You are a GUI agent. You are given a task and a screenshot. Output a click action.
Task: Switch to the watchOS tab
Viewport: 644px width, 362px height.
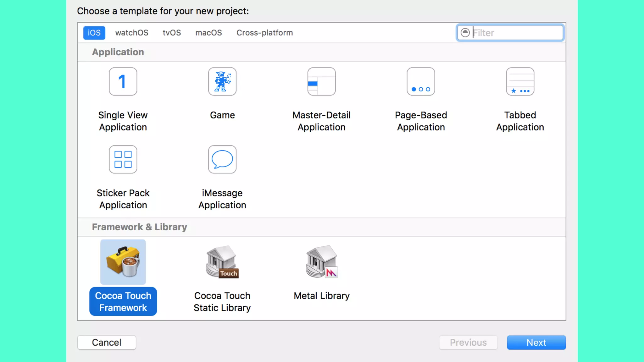click(131, 33)
